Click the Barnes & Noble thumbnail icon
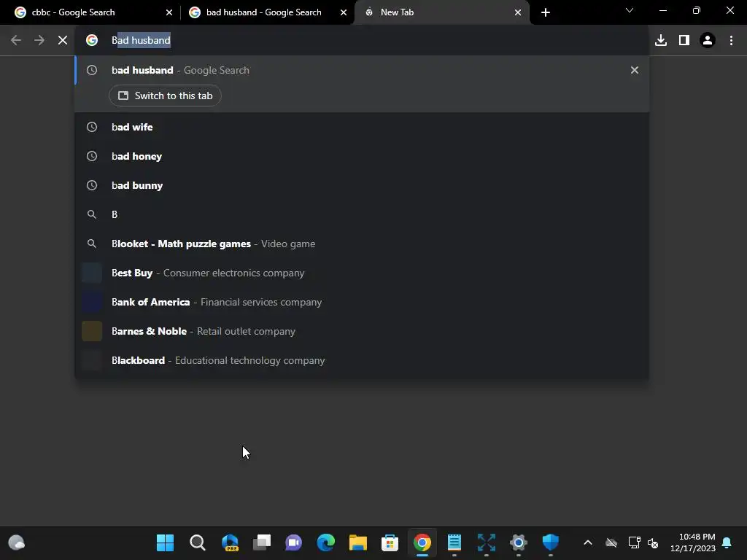Screen dimensions: 747x560 coord(92,332)
